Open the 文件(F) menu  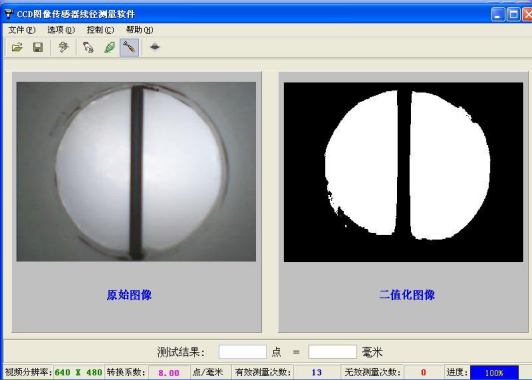[21, 30]
